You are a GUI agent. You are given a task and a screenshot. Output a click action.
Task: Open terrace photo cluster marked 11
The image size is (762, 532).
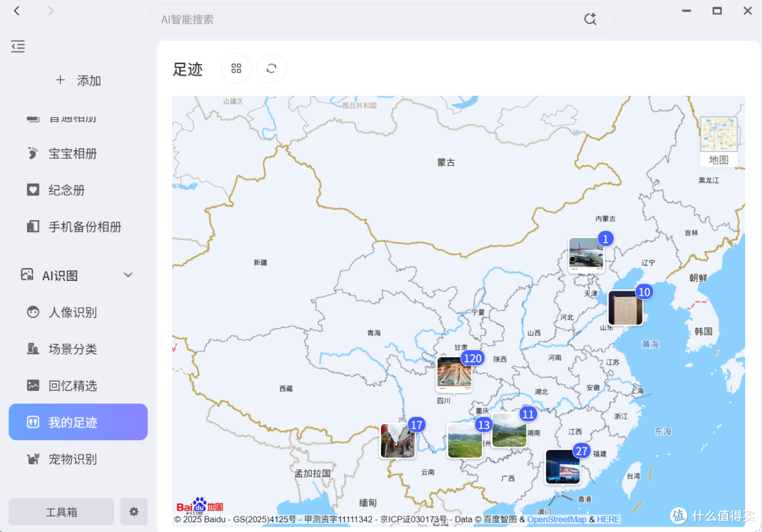509,430
